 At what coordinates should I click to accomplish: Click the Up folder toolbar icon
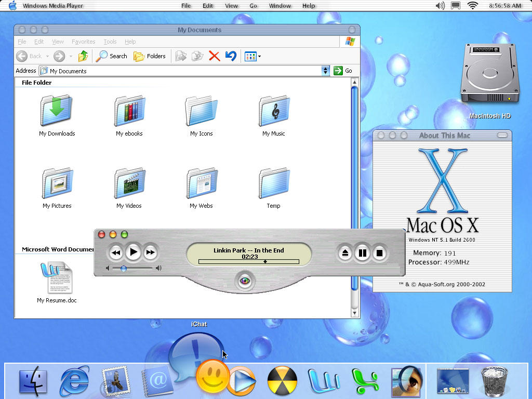(x=83, y=56)
